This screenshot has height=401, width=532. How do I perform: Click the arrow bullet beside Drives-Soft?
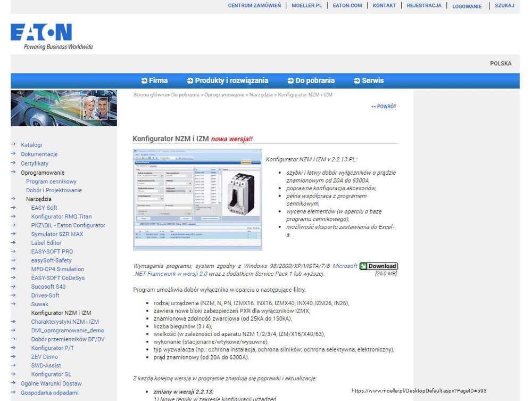(x=13, y=295)
